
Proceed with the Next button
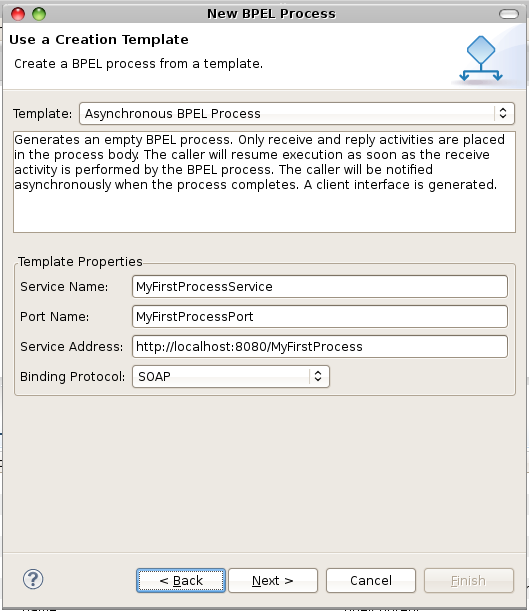click(273, 580)
